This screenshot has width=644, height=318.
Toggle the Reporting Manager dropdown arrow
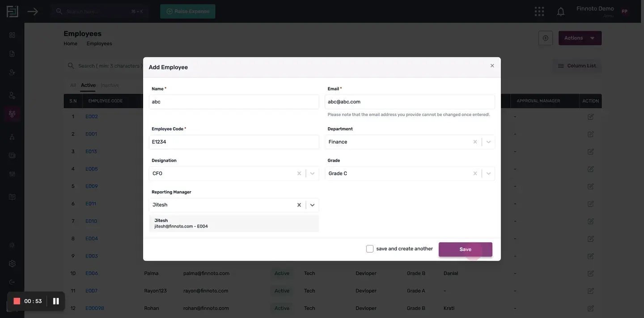[x=312, y=205]
